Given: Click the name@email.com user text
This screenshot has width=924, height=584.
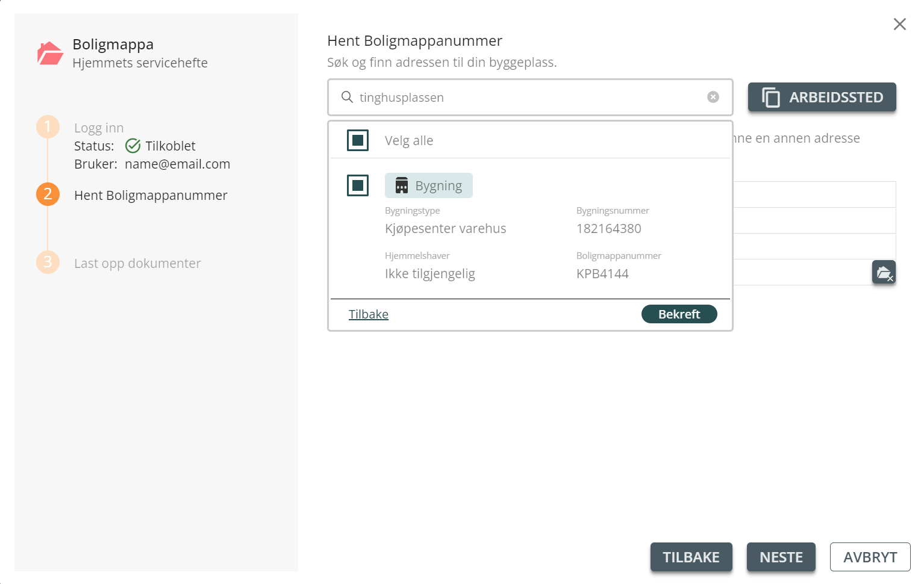Looking at the screenshot, I should (x=178, y=164).
